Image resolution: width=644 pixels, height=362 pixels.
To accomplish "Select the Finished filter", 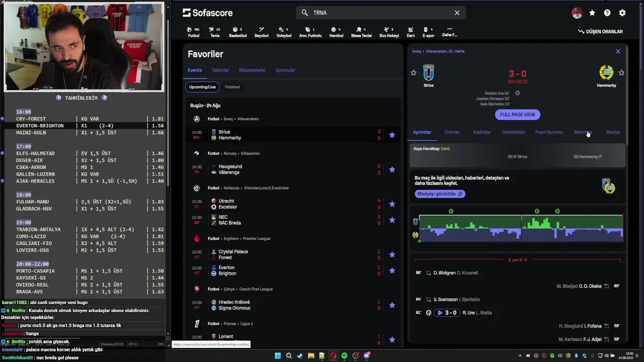I will click(x=232, y=87).
